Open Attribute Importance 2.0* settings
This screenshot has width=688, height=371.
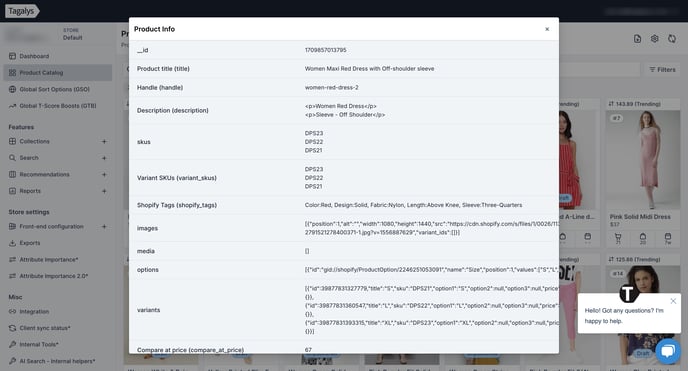[54, 276]
